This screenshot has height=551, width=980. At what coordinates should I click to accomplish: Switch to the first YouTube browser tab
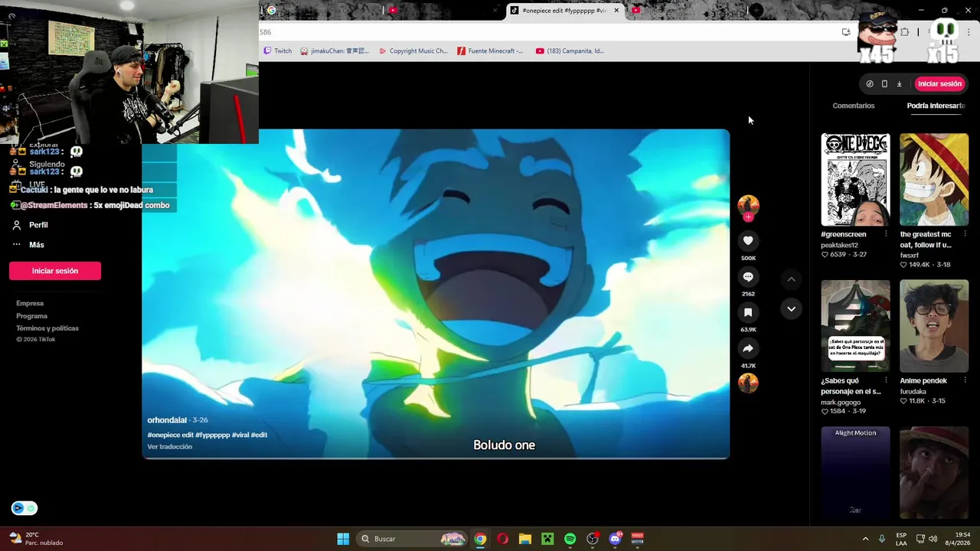coord(444,10)
